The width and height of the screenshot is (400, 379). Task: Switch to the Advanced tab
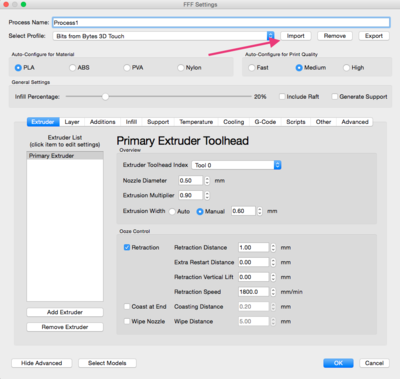(x=355, y=122)
